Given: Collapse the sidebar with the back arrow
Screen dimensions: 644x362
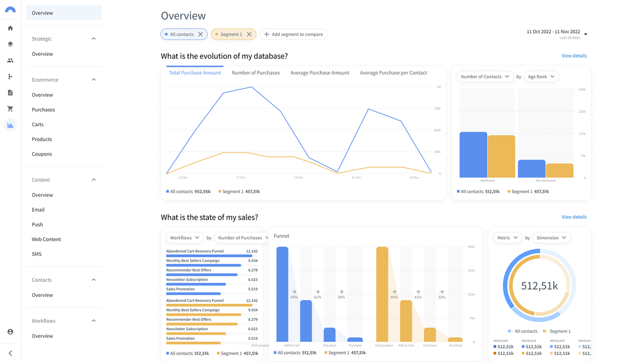Looking at the screenshot, I should pyautogui.click(x=10, y=353).
